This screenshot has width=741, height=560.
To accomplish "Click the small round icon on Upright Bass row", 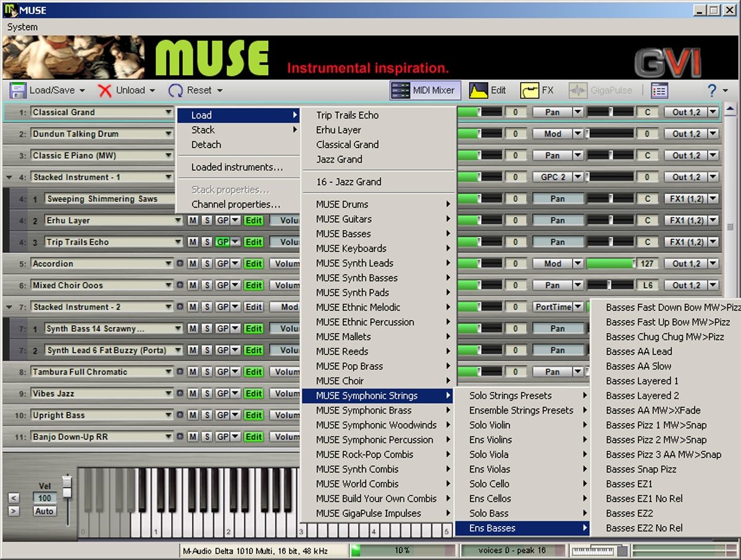I will (180, 415).
